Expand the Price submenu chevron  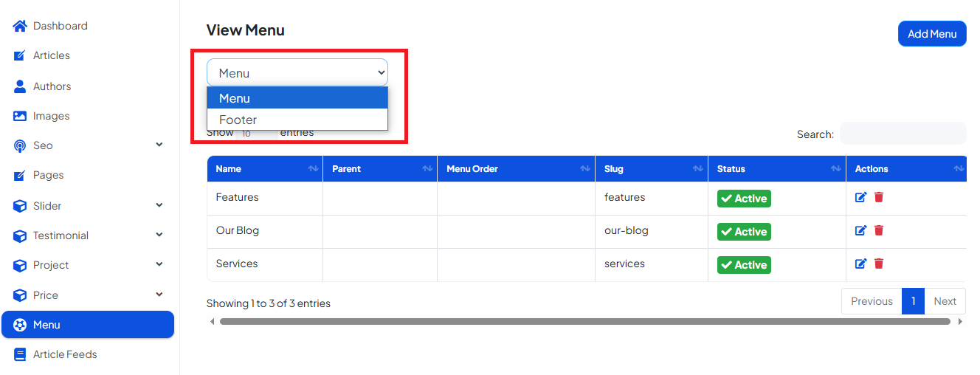click(x=159, y=295)
